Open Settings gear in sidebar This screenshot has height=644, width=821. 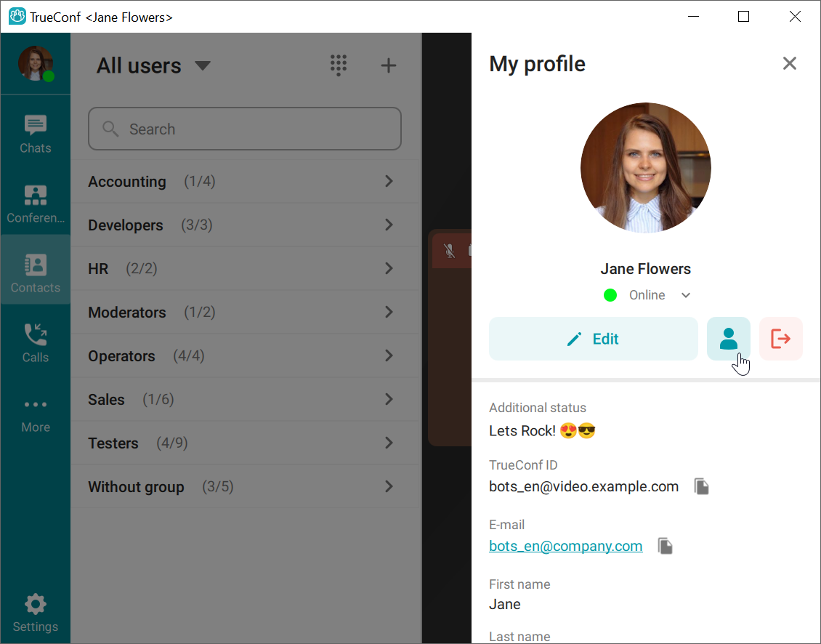[35, 613]
